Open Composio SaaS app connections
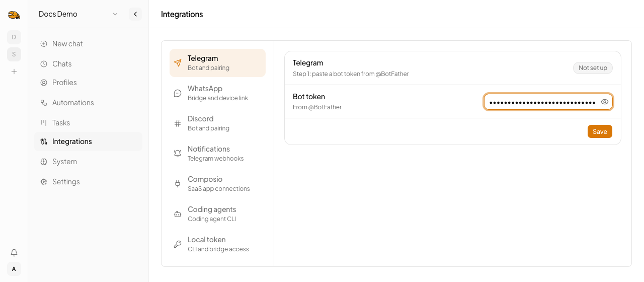Viewport: 644px width, 282px height. pos(217,184)
